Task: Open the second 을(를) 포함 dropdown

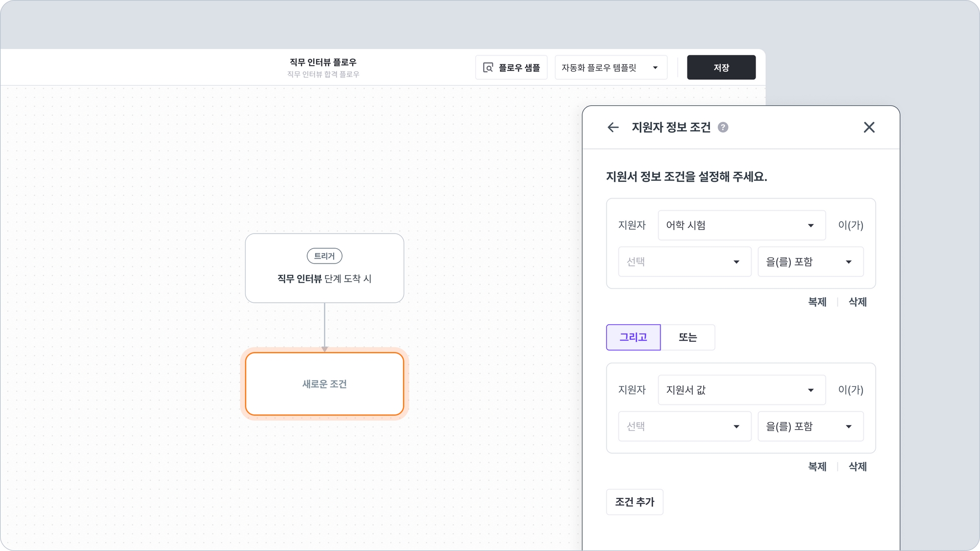Action: point(810,427)
